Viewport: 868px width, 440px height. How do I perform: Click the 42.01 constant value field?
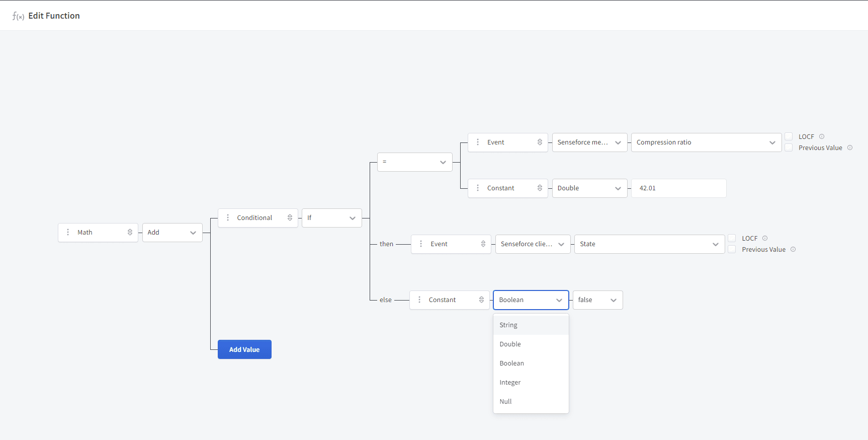point(679,188)
